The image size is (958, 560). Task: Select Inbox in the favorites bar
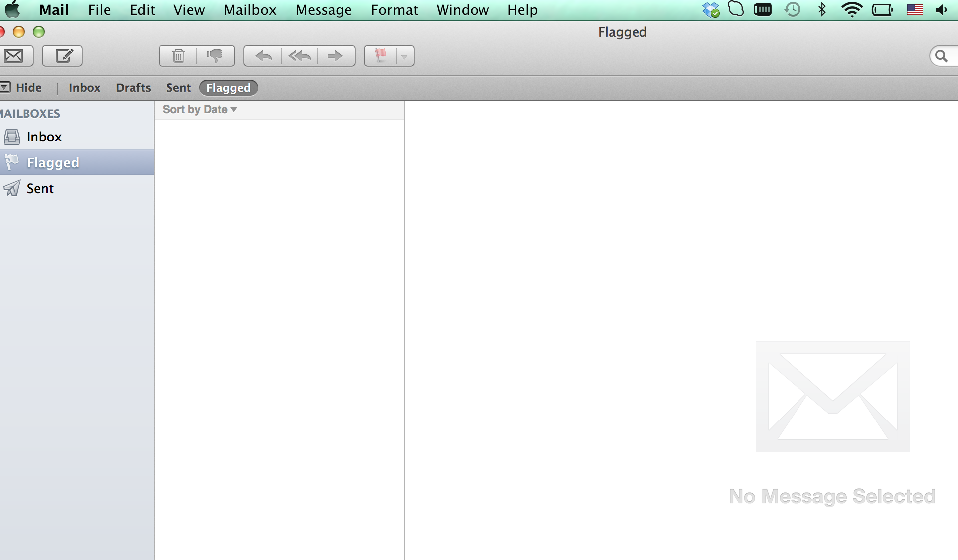[84, 88]
